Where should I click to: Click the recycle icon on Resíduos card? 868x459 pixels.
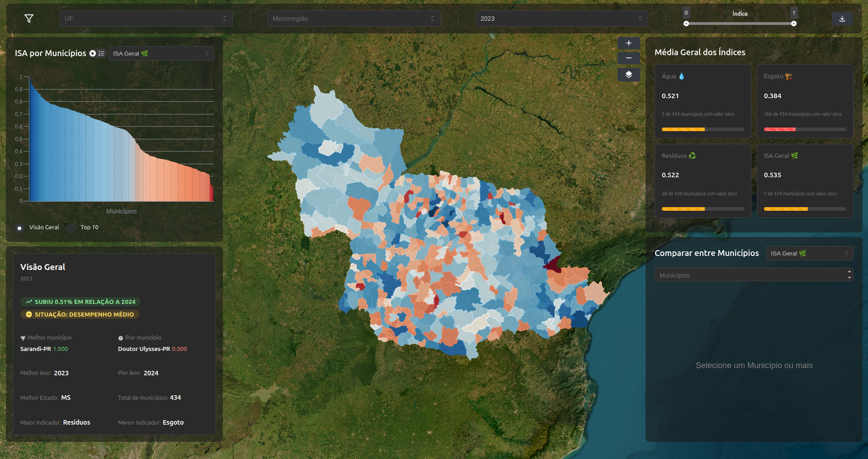click(692, 156)
